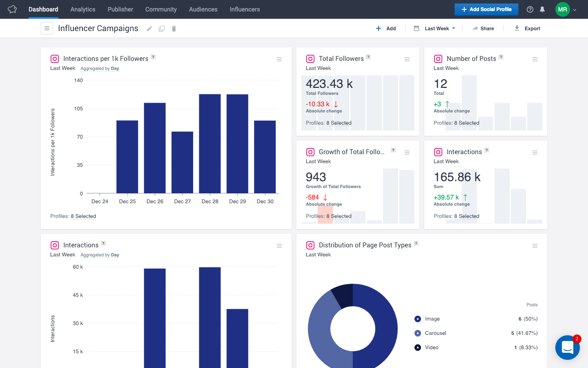Switch to the Analytics tab

pos(83,9)
